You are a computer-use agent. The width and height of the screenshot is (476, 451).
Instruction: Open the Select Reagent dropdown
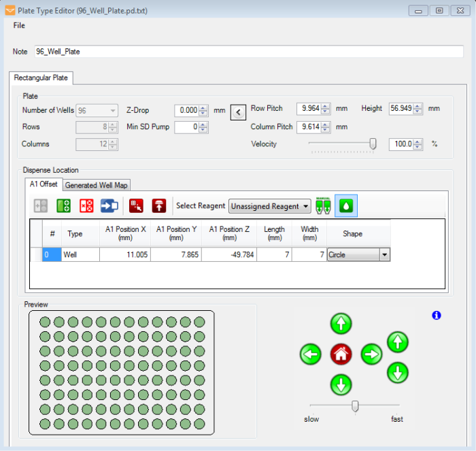click(270, 206)
